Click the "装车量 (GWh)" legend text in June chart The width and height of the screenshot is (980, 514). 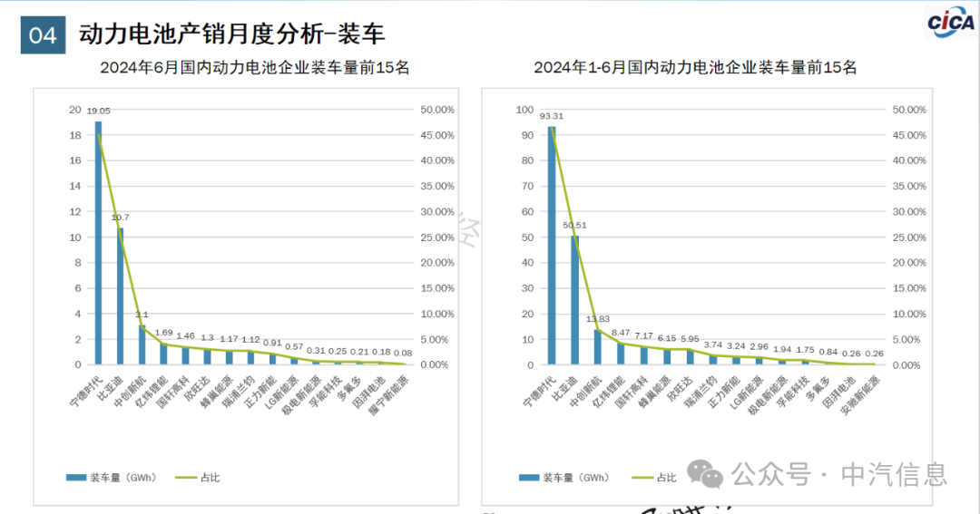pyautogui.click(x=123, y=478)
